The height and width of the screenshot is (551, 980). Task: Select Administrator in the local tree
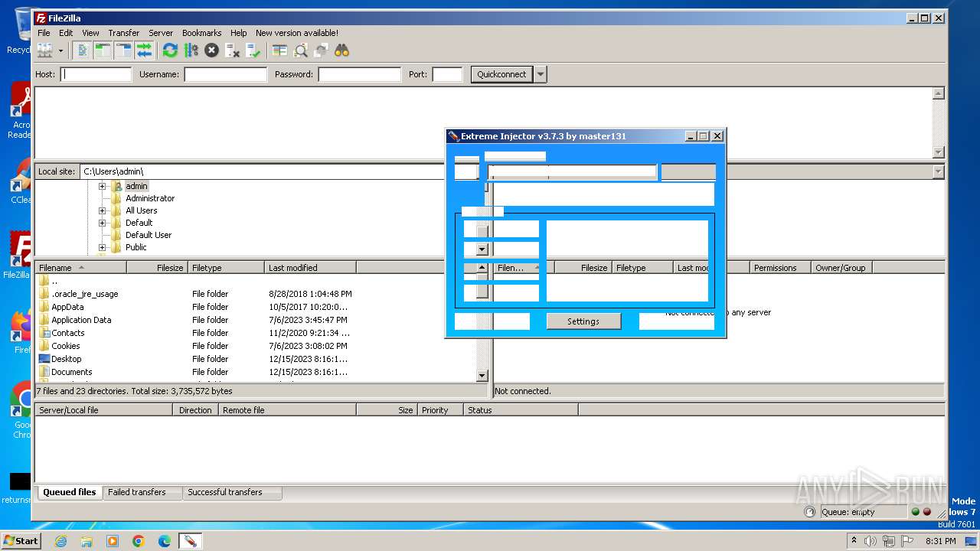pyautogui.click(x=150, y=198)
